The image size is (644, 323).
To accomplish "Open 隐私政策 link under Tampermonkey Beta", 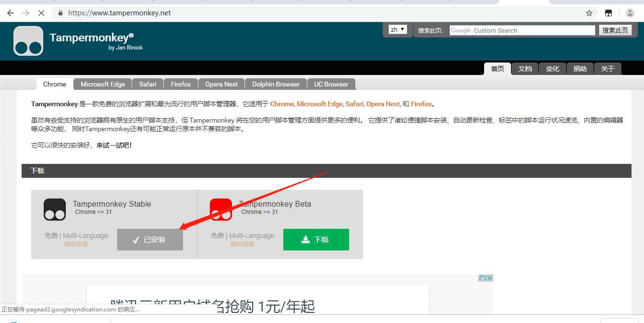I will [242, 244].
